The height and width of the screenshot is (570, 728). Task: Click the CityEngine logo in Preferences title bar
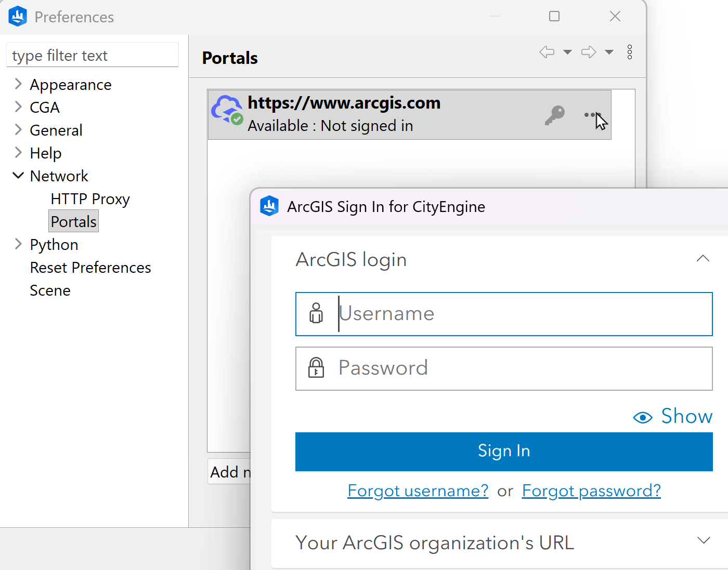coord(18,17)
